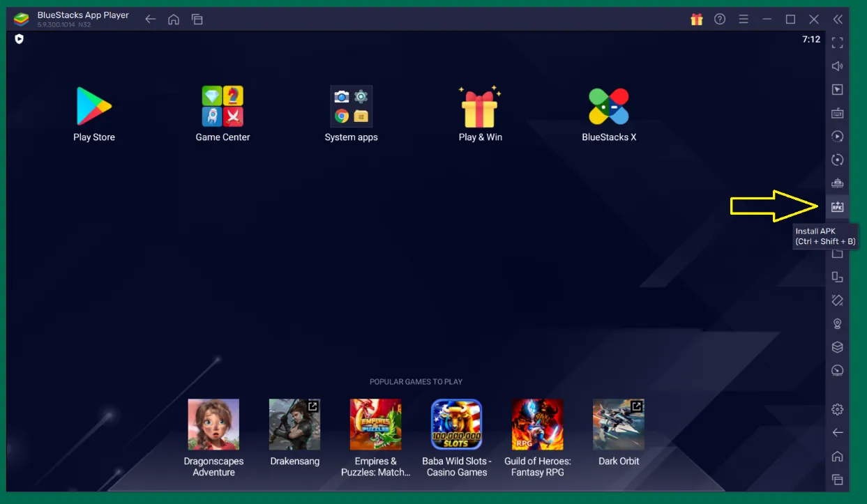Open the multi-instance manager layers icon
867x504 pixels.
[x=838, y=347]
